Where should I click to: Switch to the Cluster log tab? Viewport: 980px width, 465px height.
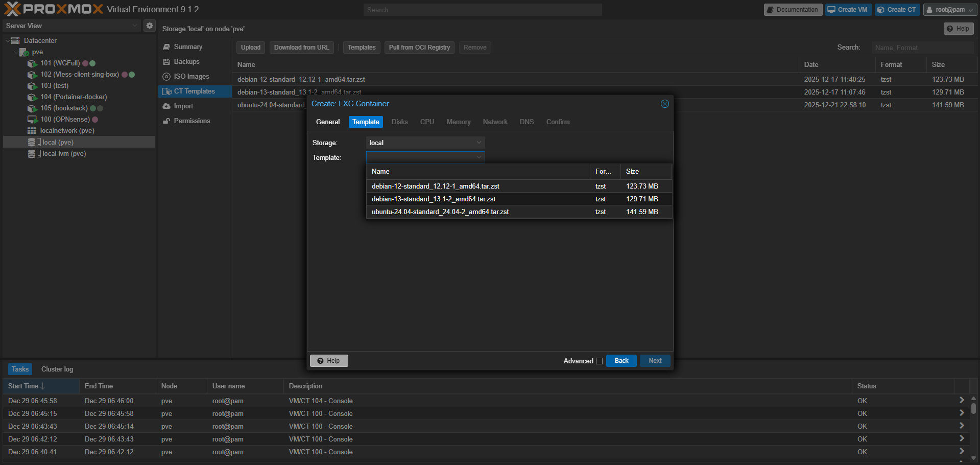(57, 369)
